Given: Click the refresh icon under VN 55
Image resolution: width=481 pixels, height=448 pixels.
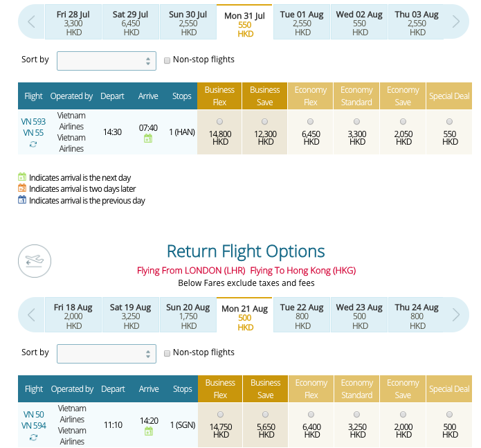Looking at the screenshot, I should [33, 144].
